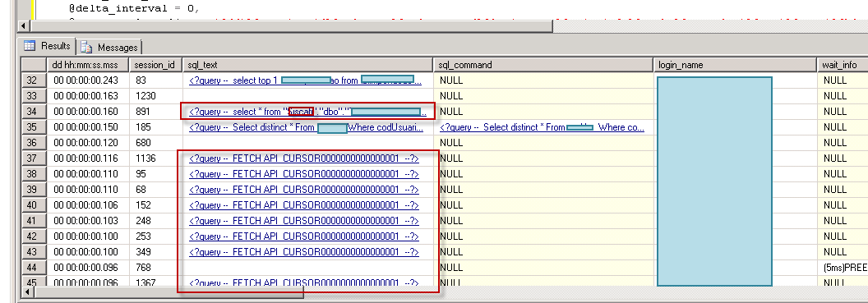
Task: Click the @delta_interval = 0 line in the editor
Action: (x=134, y=9)
